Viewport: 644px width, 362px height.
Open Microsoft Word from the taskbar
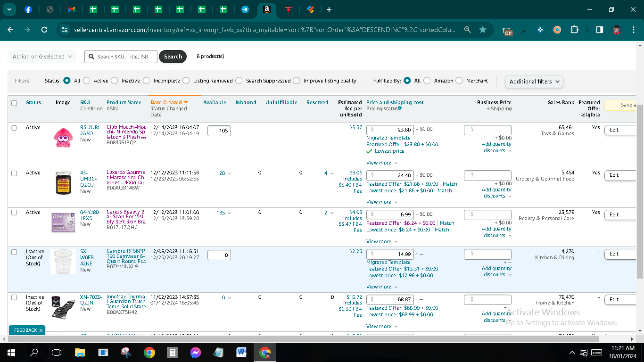click(x=242, y=352)
